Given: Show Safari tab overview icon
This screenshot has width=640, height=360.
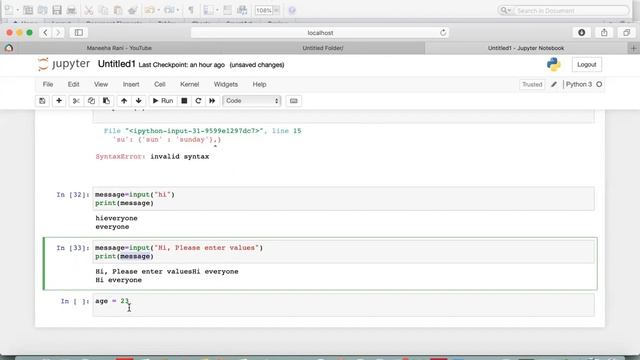Looking at the screenshot, I should click(627, 33).
